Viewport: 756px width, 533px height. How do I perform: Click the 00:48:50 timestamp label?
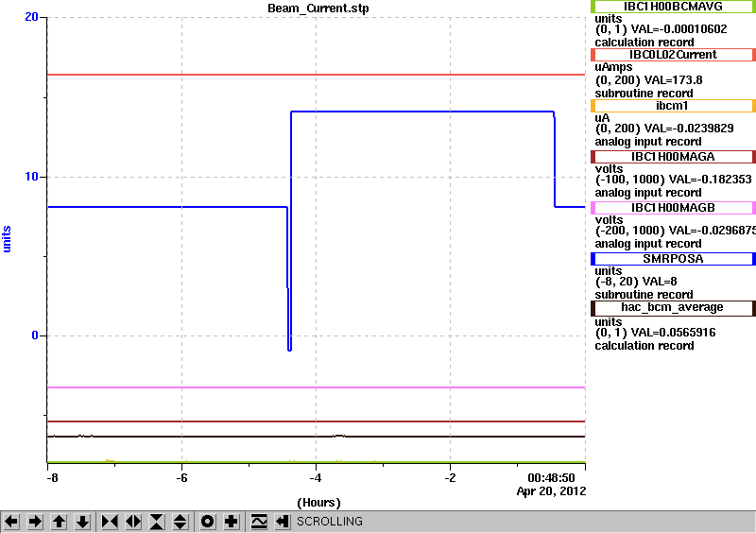tap(551, 478)
